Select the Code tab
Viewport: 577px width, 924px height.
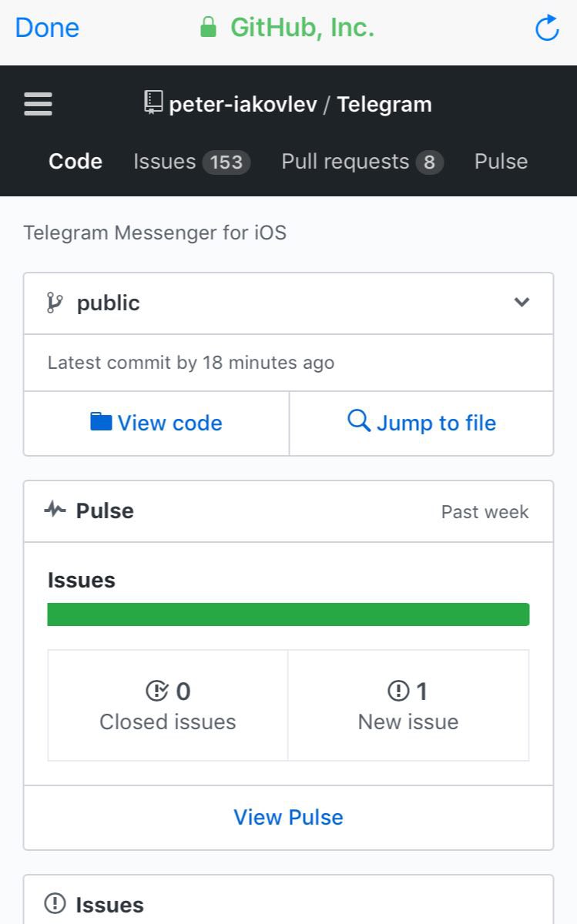(75, 162)
